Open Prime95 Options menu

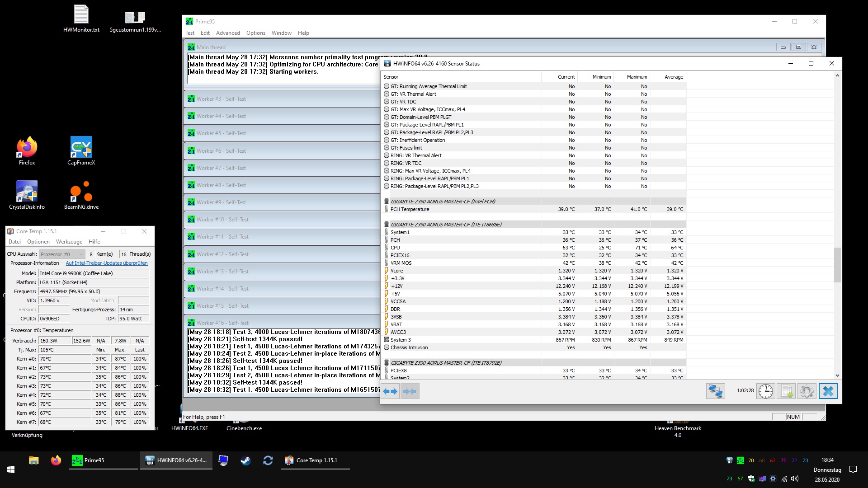click(x=256, y=33)
